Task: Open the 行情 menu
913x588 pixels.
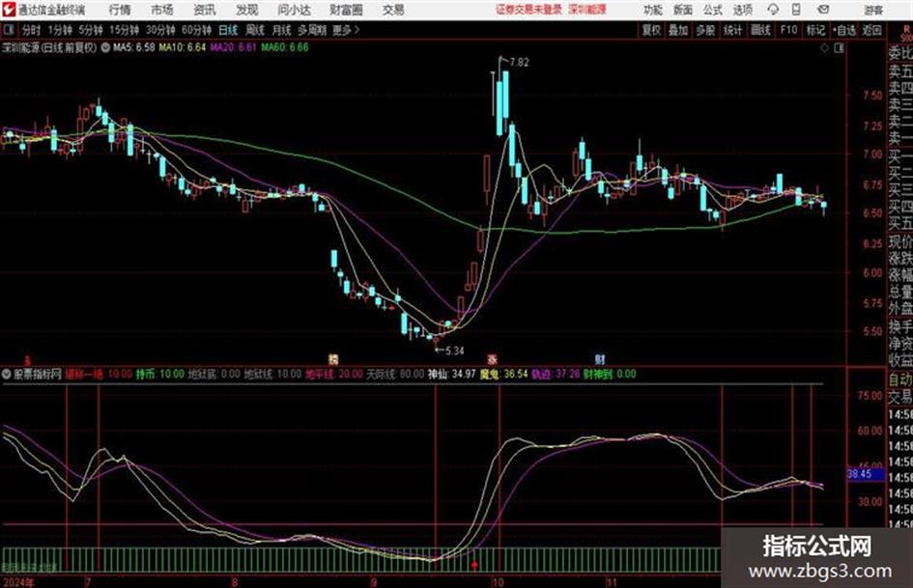Action: pos(120,10)
